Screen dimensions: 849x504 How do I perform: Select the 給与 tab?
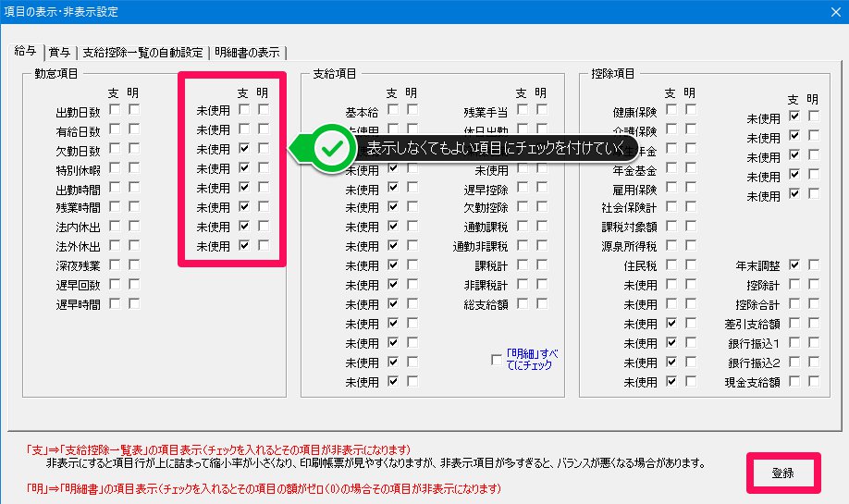(x=25, y=52)
